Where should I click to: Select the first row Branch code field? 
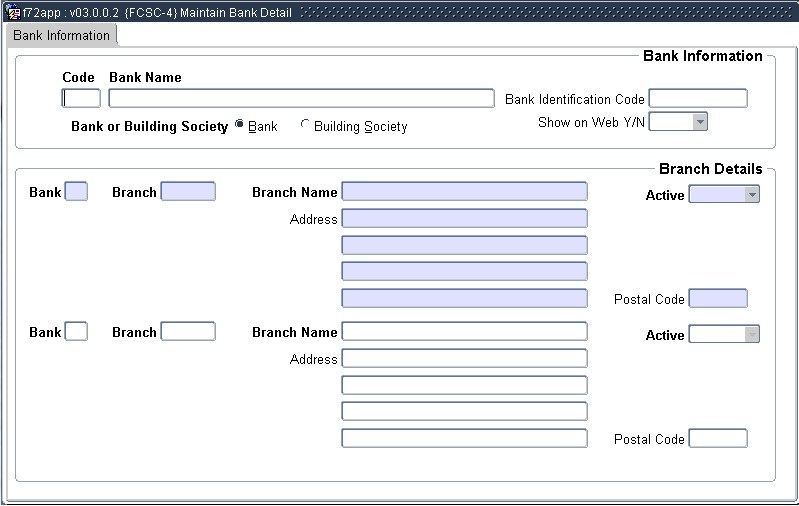[188, 191]
